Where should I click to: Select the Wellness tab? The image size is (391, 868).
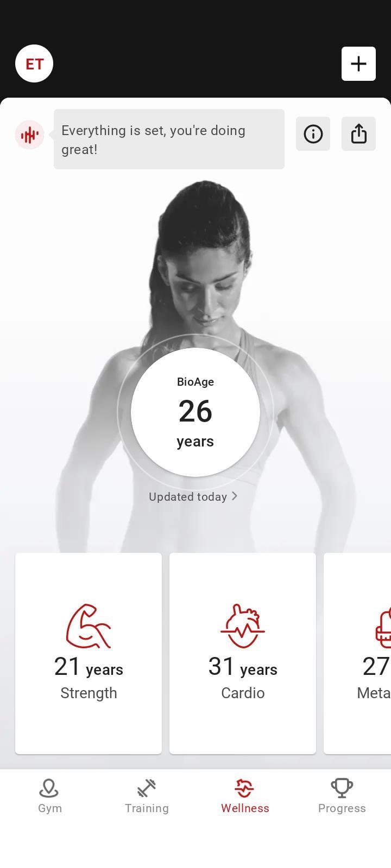click(245, 796)
